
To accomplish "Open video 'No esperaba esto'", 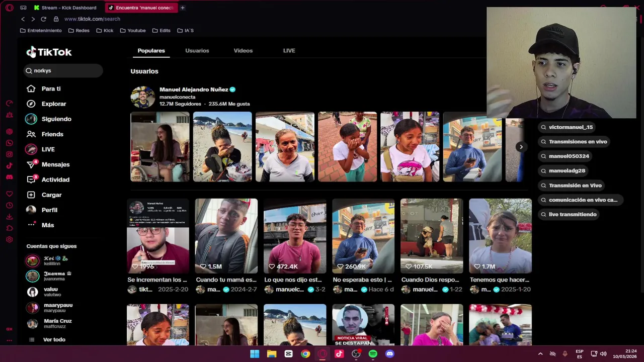I will click(x=363, y=236).
